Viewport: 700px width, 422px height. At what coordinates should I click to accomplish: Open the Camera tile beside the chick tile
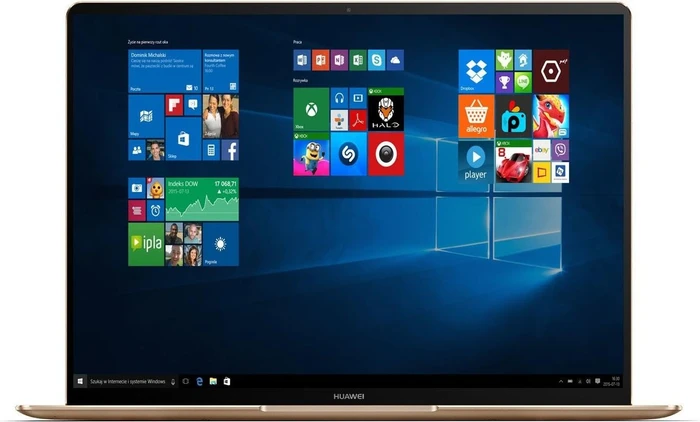(137, 188)
